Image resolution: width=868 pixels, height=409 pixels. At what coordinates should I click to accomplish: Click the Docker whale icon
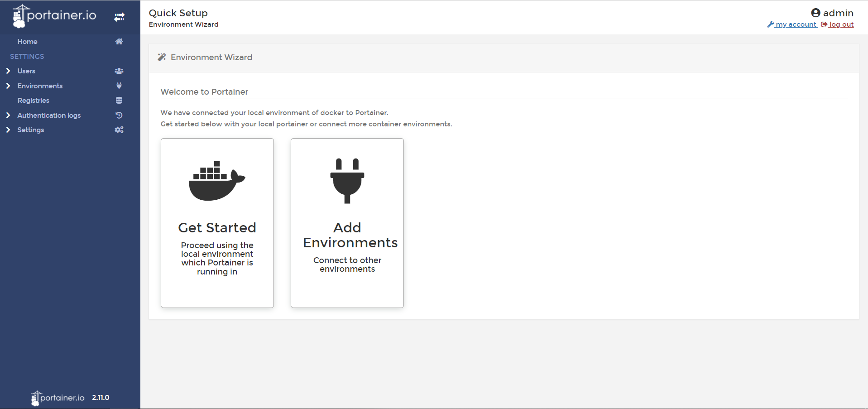point(217,181)
